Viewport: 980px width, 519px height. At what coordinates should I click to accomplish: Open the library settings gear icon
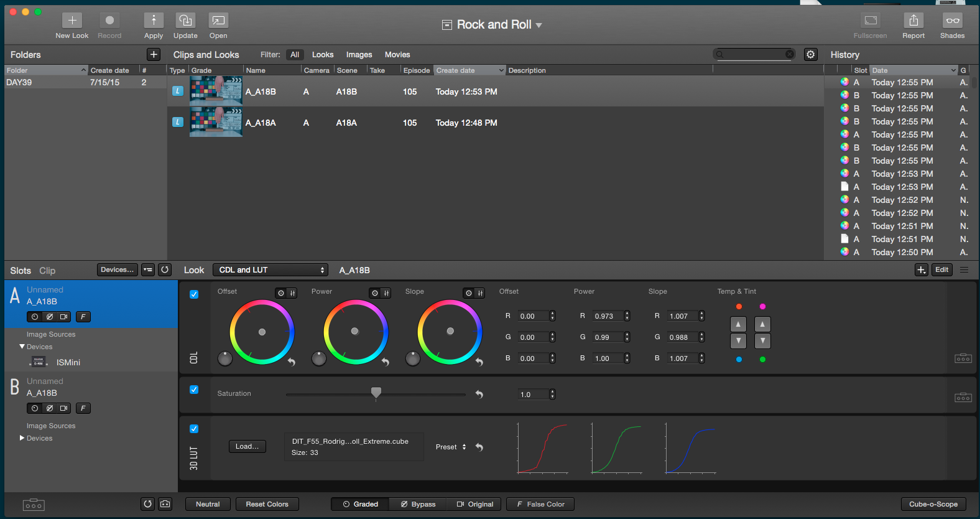point(810,55)
